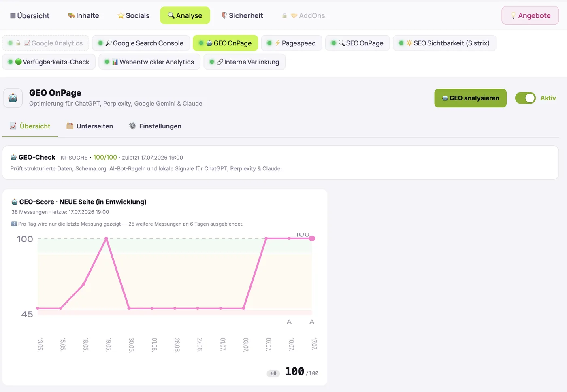The image size is (567, 392).
Task: Open the Interne Verlinkung module
Action: [245, 62]
